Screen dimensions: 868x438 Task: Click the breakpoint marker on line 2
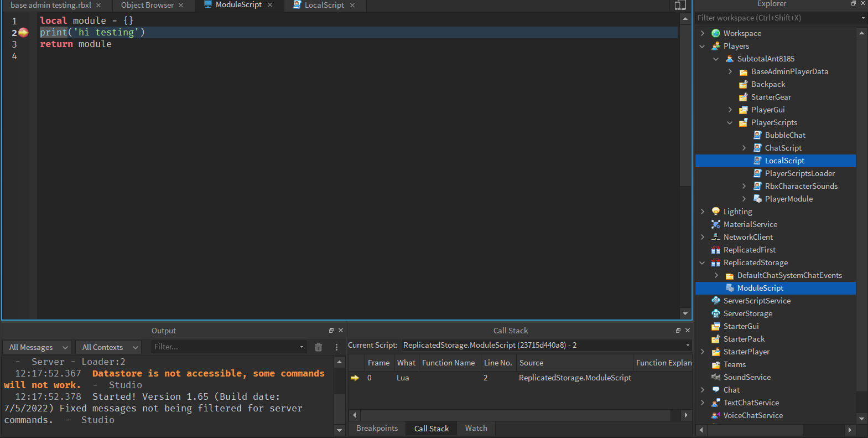23,33
